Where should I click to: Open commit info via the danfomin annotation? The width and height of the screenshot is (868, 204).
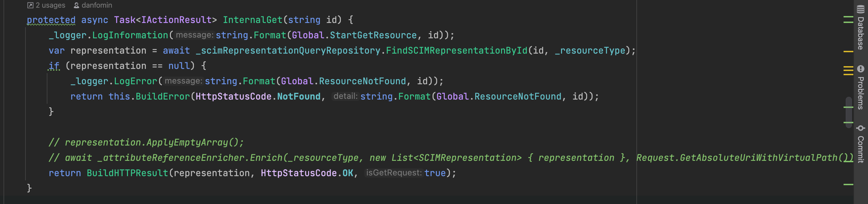tap(96, 5)
